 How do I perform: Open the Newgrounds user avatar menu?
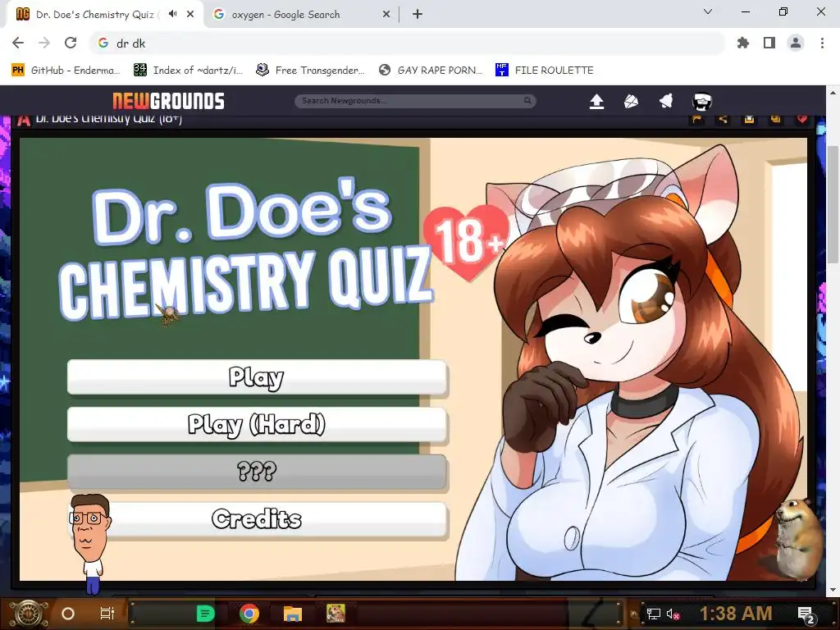[x=702, y=101]
